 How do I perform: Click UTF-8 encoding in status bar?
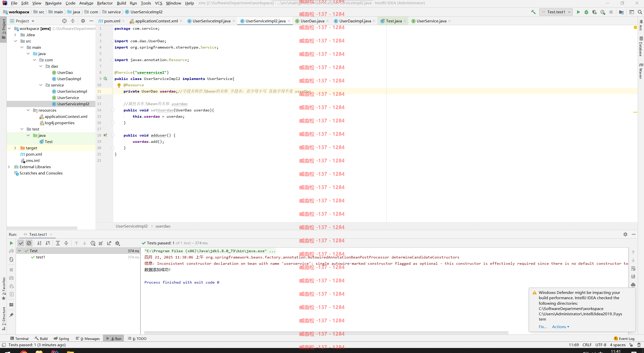601,345
